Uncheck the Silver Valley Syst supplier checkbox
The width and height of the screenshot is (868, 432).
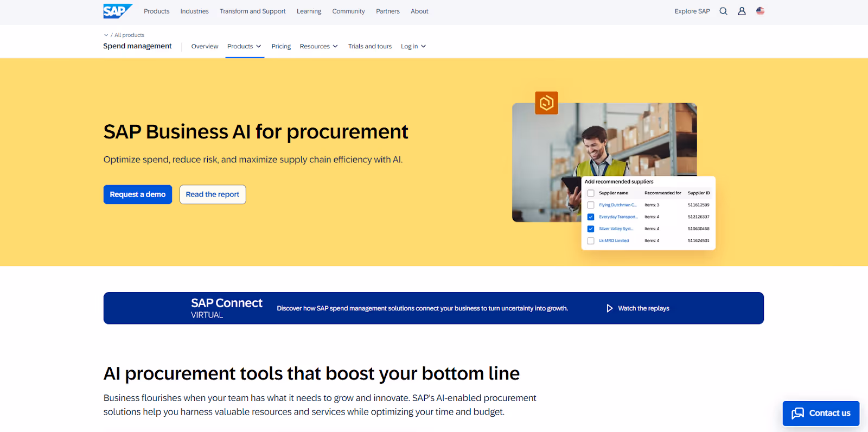591,229
